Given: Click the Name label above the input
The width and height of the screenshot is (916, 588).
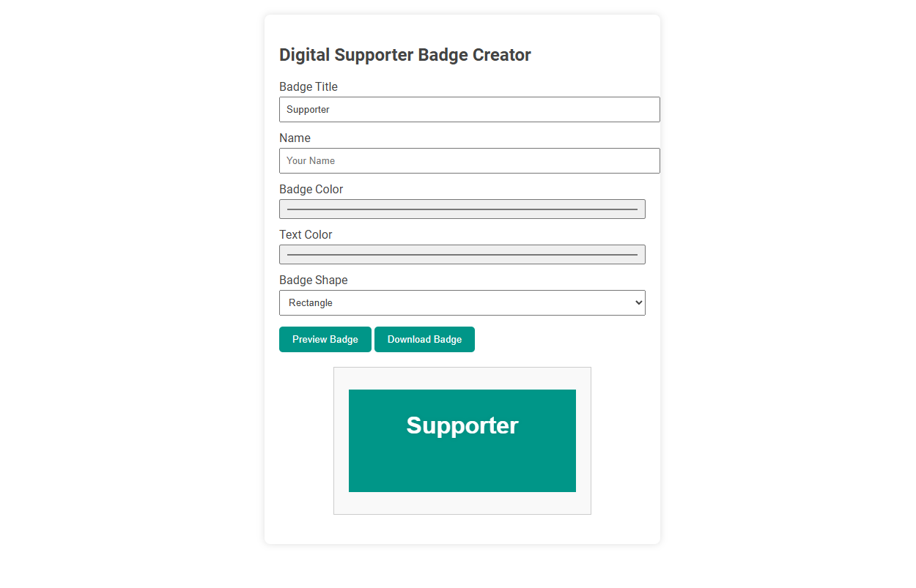Looking at the screenshot, I should pyautogui.click(x=295, y=138).
